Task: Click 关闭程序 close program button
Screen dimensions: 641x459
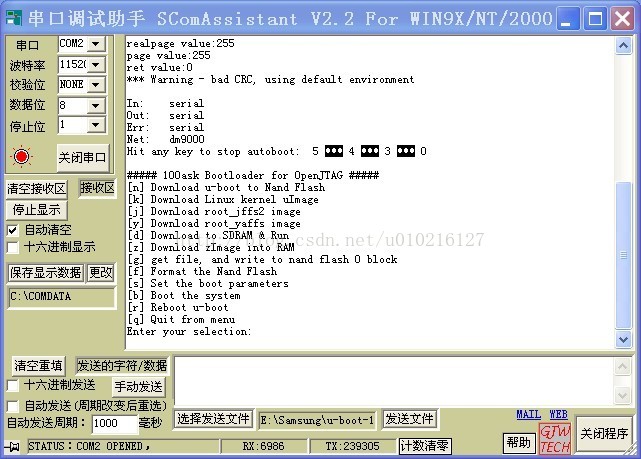Action: pos(604,433)
